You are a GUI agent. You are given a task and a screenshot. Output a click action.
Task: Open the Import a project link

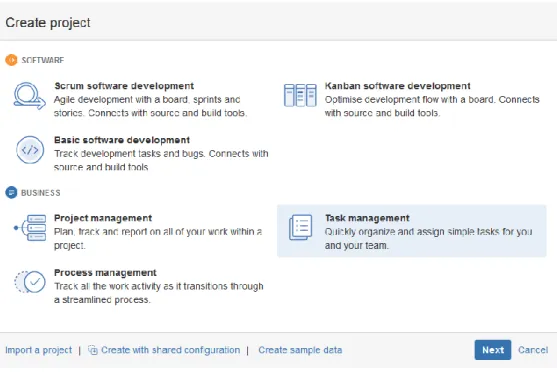38,350
